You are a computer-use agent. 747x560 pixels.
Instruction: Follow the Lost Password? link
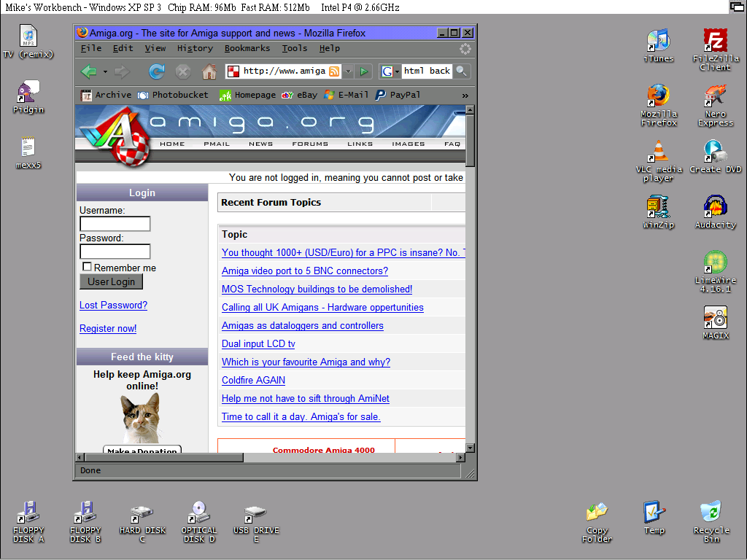click(113, 306)
